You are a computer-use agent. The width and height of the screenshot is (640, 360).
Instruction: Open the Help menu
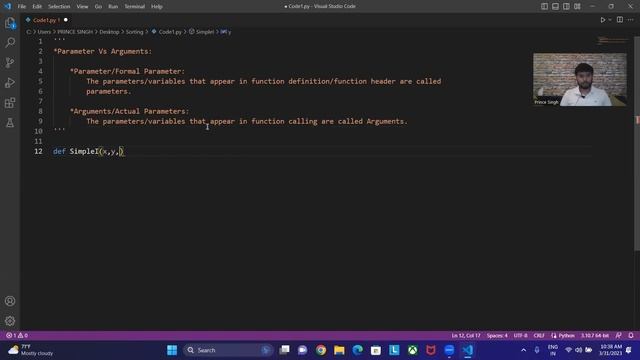click(157, 7)
